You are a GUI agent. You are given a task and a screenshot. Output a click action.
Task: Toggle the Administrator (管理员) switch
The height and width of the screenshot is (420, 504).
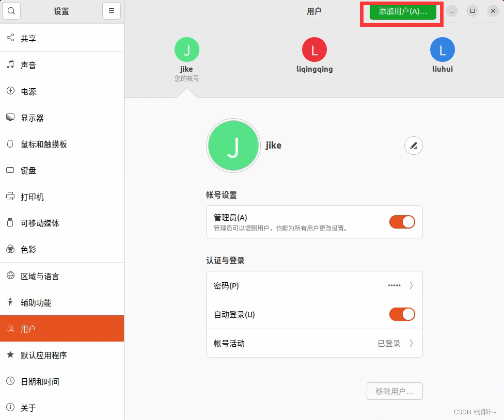click(x=402, y=222)
